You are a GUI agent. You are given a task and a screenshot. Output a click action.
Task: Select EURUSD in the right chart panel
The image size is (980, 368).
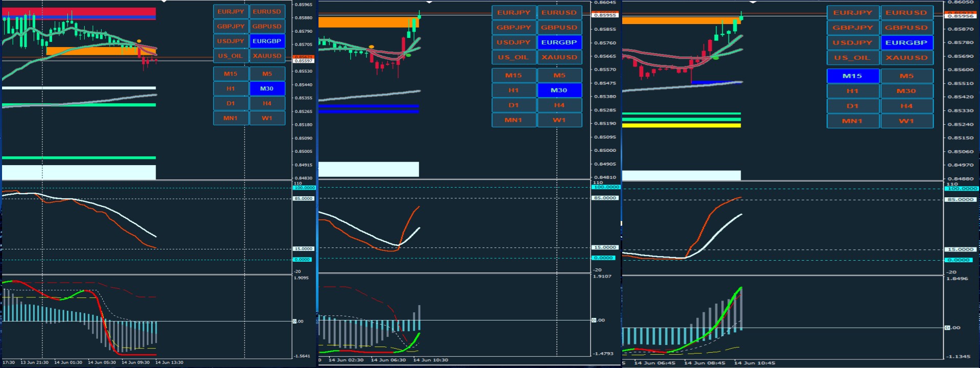pyautogui.click(x=906, y=13)
